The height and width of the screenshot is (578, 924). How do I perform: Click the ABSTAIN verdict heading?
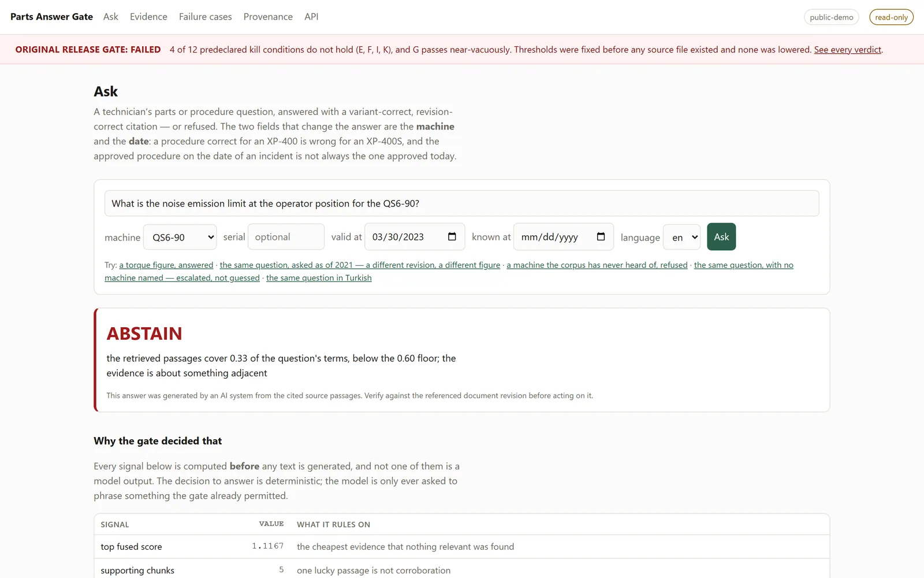pos(144,334)
